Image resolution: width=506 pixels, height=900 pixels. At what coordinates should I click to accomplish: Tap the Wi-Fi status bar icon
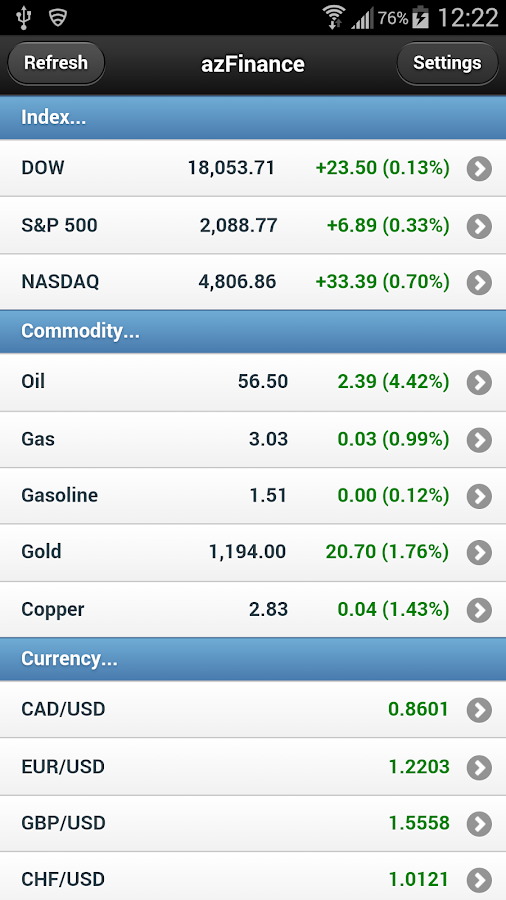pyautogui.click(x=334, y=17)
